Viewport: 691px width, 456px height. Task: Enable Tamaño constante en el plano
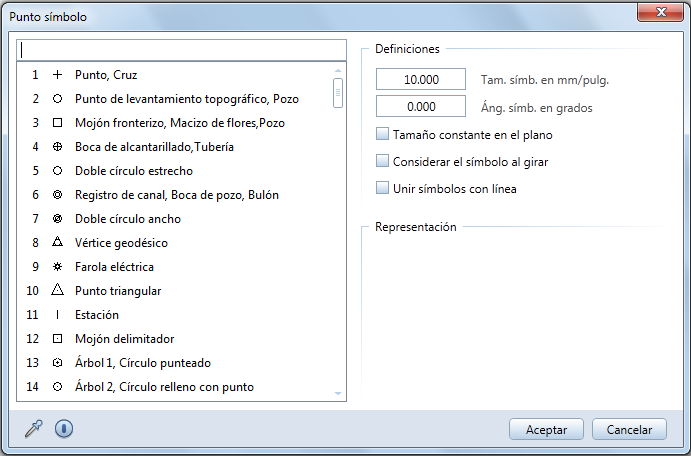click(382, 134)
